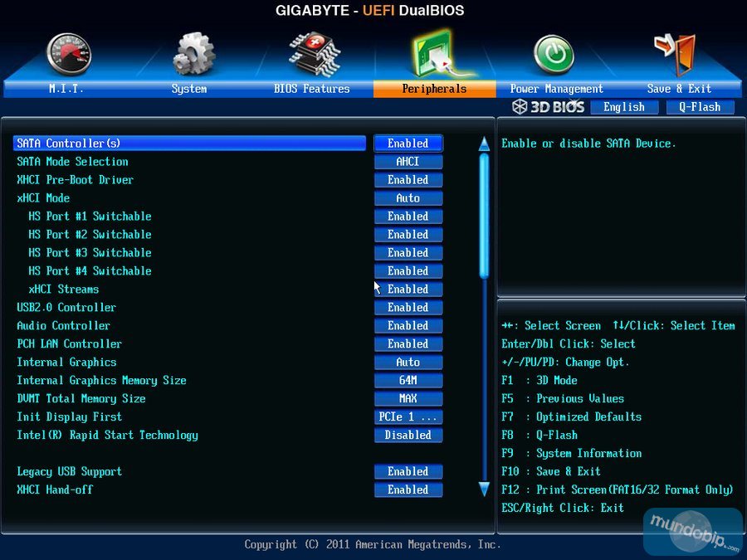Select the Internal Graphics Memory Size label
Viewport: 747px width, 560px height.
[x=101, y=381]
